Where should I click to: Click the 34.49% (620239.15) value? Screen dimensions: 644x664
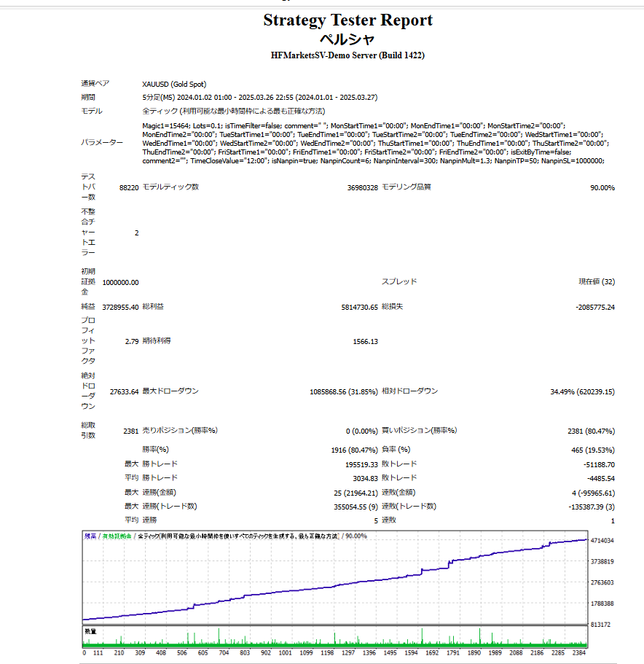pos(582,391)
